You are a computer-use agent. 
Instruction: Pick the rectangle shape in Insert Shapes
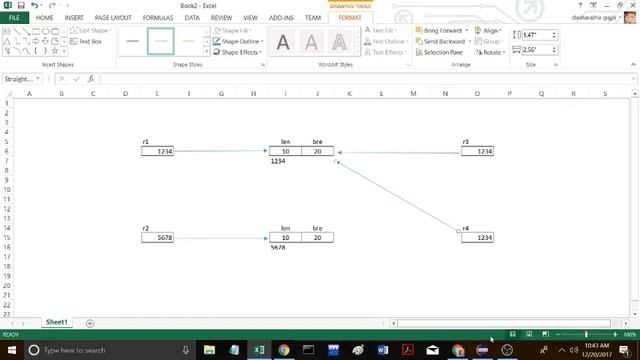(x=36, y=31)
